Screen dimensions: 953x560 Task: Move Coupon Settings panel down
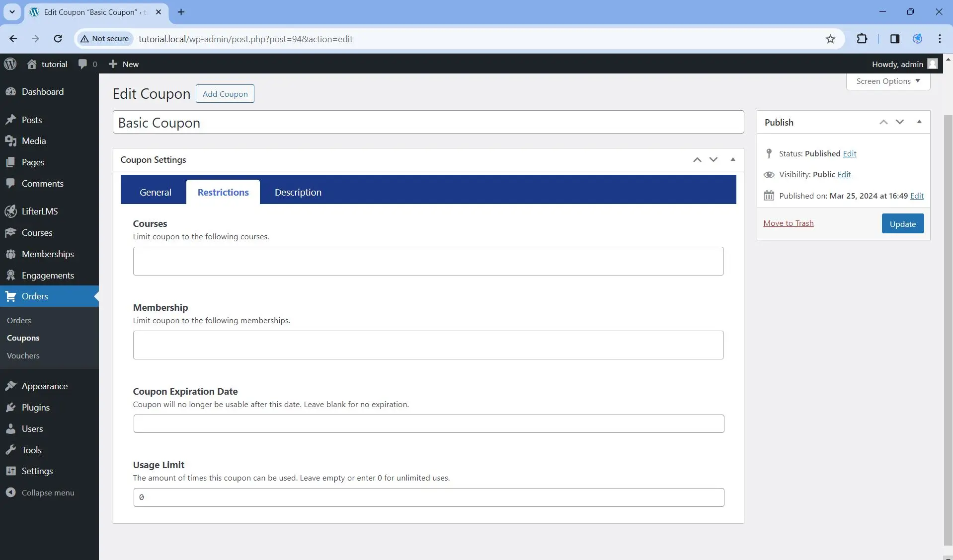tap(714, 160)
